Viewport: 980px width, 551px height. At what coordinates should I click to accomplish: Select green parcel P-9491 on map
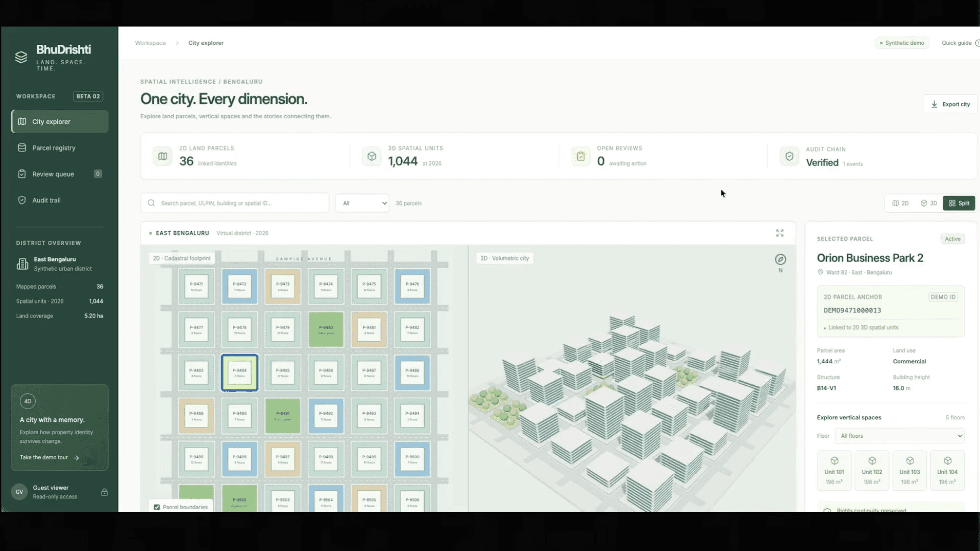coord(283,416)
